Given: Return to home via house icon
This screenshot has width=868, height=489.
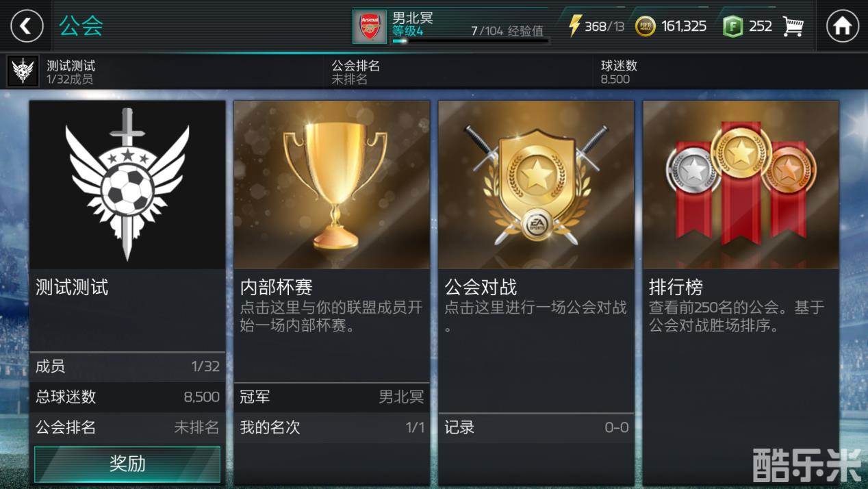Looking at the screenshot, I should tap(843, 26).
